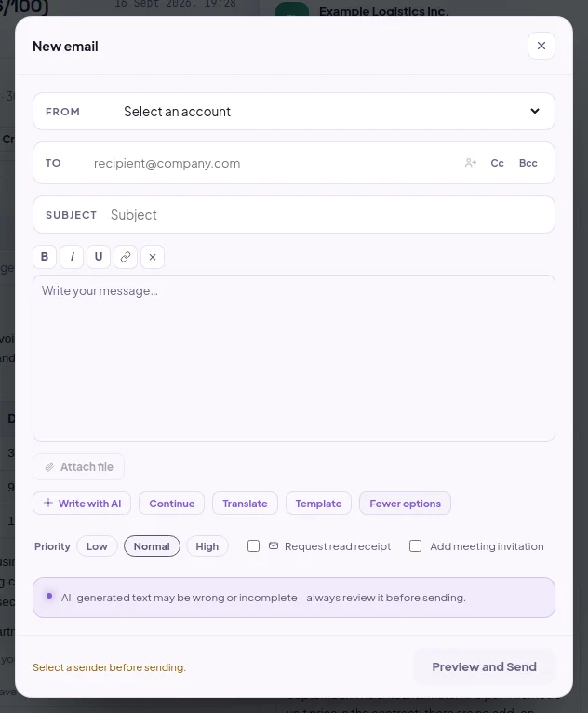Click Preview and Send button
The height and width of the screenshot is (713, 588).
point(485,667)
